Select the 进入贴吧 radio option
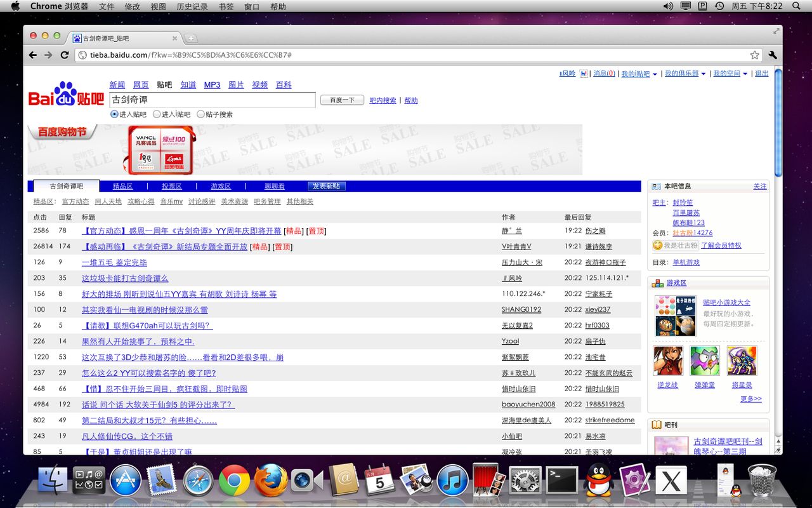812x508 pixels. pyautogui.click(x=114, y=114)
